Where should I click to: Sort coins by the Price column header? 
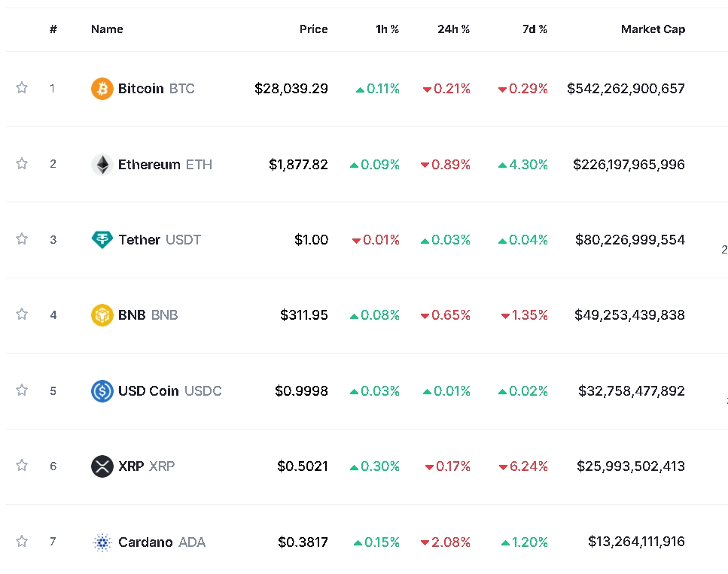pyautogui.click(x=313, y=29)
